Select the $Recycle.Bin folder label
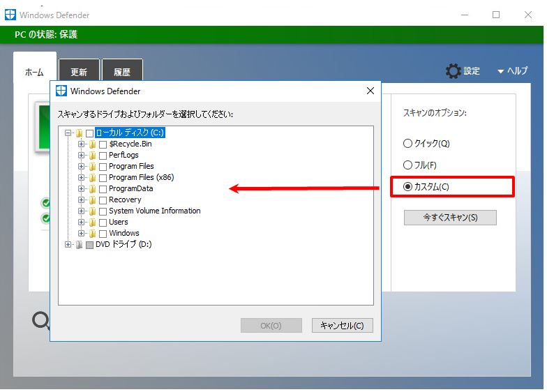Screen dimensions: 547x392 (130, 144)
